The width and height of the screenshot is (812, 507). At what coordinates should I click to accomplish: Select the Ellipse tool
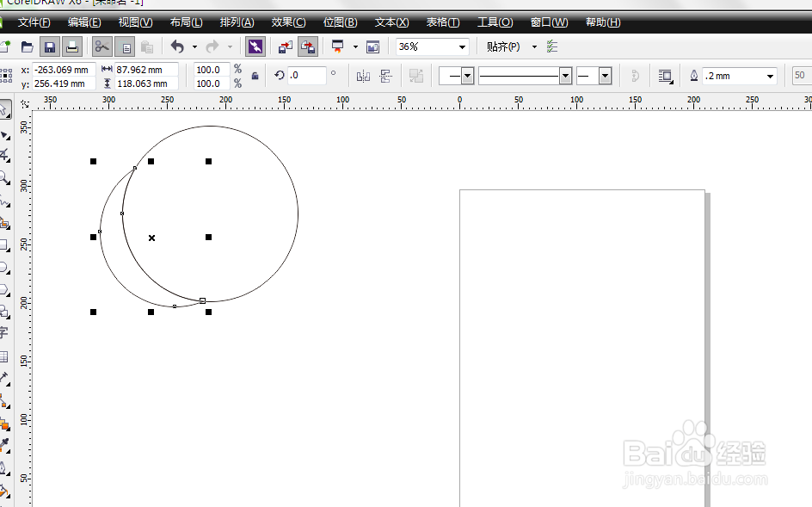[4, 268]
